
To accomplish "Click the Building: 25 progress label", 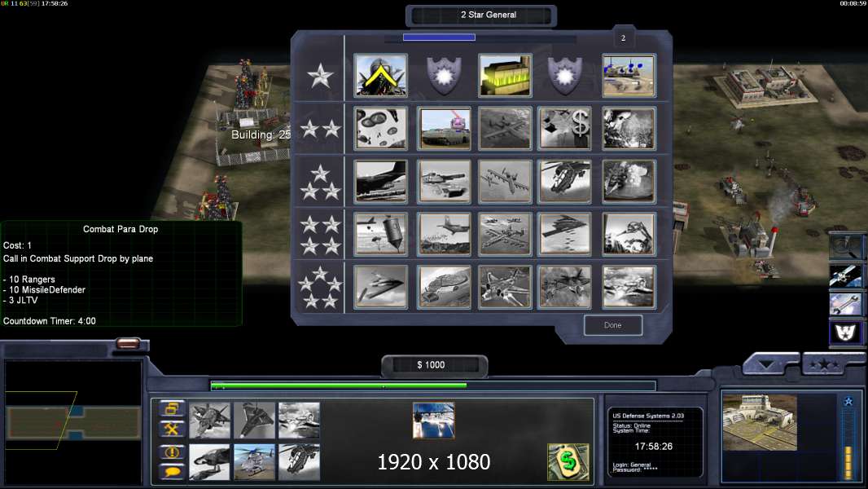I will coord(261,134).
